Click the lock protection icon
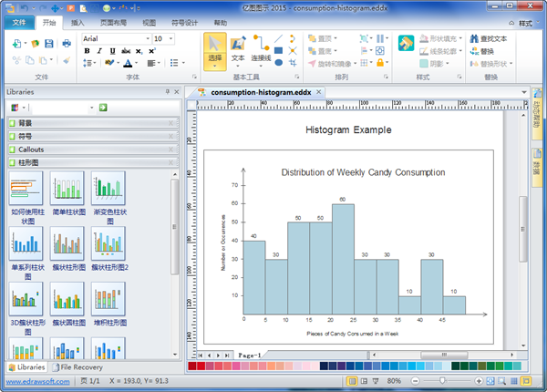The height and width of the screenshot is (392, 547). (380, 63)
